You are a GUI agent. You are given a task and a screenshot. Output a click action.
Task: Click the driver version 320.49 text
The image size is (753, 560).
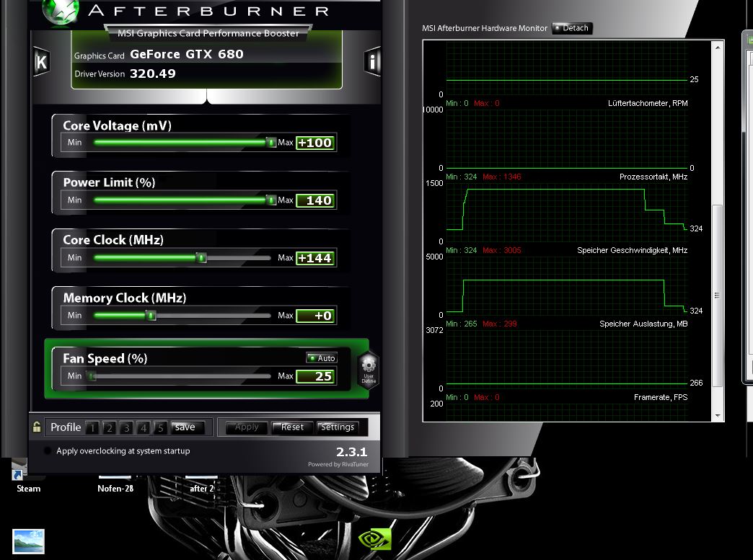153,74
